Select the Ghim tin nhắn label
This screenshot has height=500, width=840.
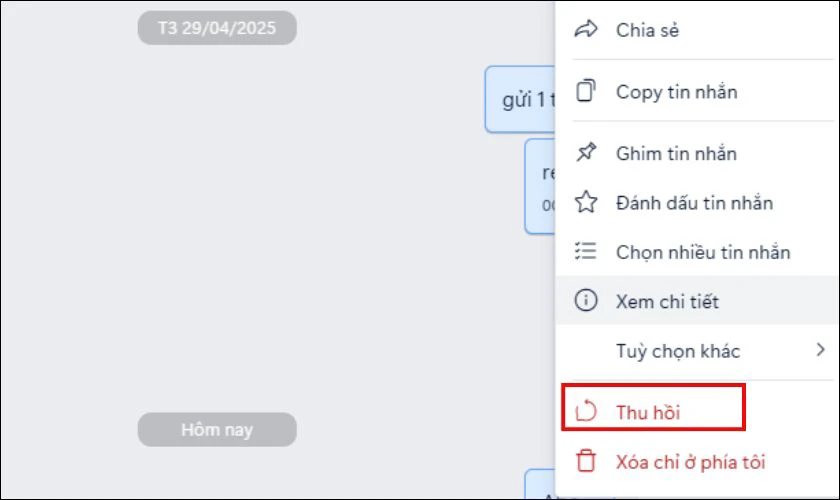pos(676,153)
